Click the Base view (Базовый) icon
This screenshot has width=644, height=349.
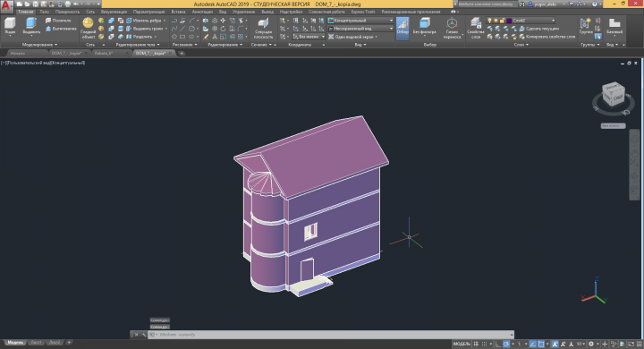click(614, 25)
